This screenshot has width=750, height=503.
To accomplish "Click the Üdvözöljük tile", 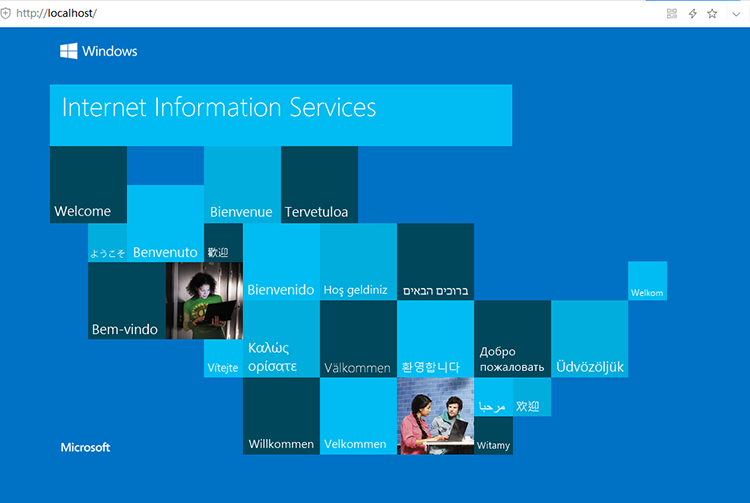I will coord(589,339).
